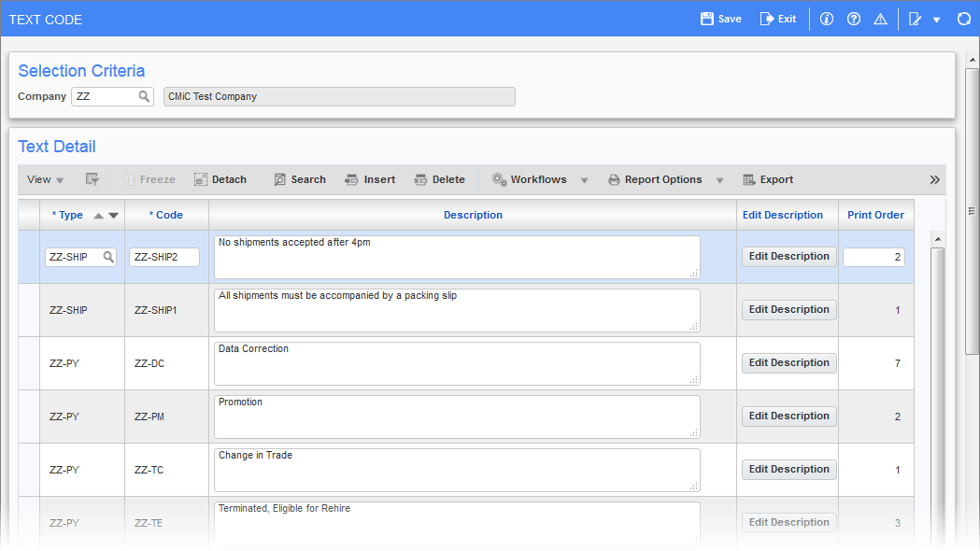Sort the Type column ascending
This screenshot has width=980, height=551.
click(98, 215)
